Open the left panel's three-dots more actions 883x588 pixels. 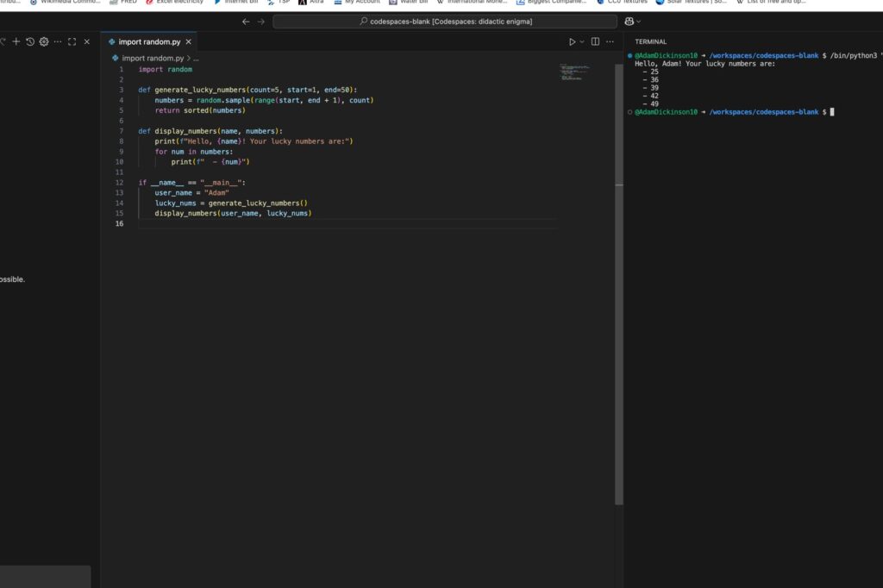(58, 41)
